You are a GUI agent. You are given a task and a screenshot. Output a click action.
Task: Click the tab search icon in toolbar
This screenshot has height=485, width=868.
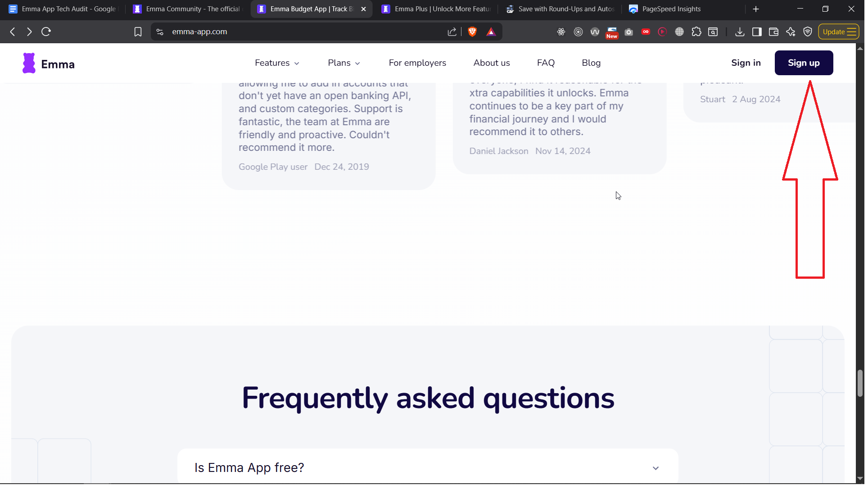pyautogui.click(x=713, y=32)
